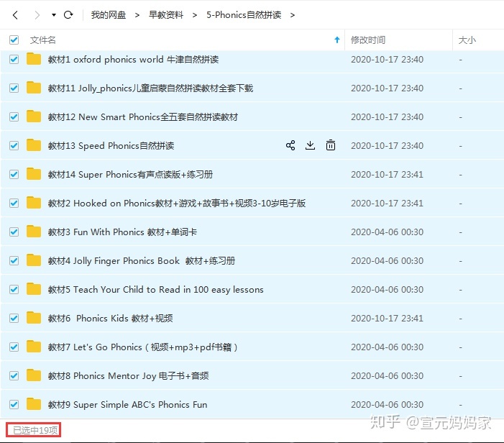Uncheck 教材14 Super Phonics checkbox
The width and height of the screenshot is (504, 443).
coord(14,175)
